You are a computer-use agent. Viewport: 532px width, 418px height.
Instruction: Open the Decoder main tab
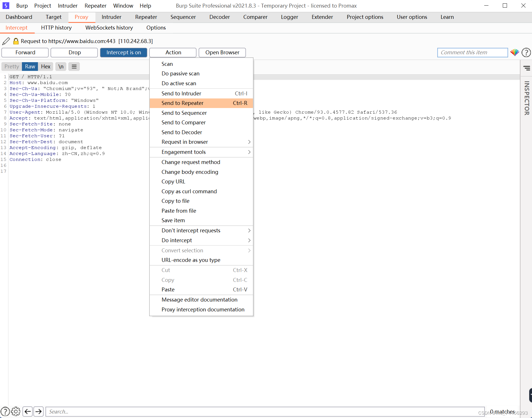219,17
